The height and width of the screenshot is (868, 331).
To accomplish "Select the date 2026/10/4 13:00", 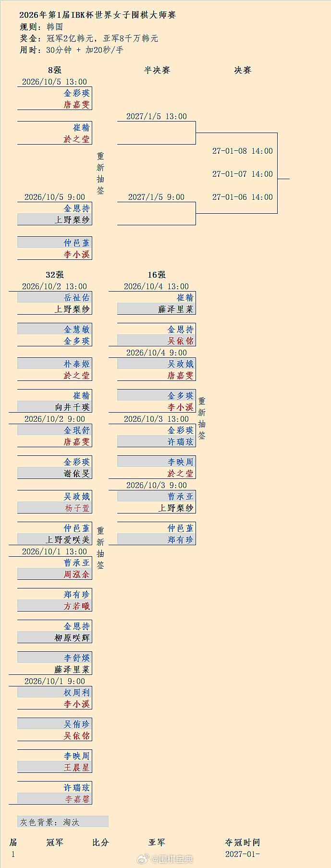I will (157, 286).
